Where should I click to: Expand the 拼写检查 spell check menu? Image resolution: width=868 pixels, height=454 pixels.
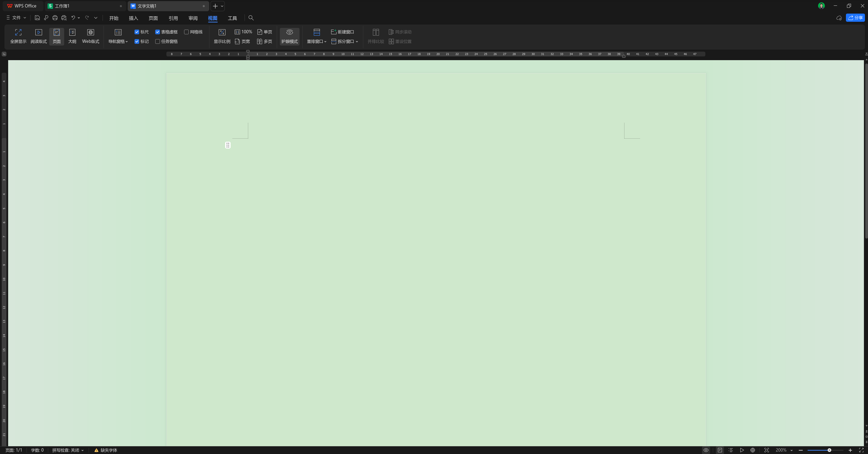click(68, 450)
